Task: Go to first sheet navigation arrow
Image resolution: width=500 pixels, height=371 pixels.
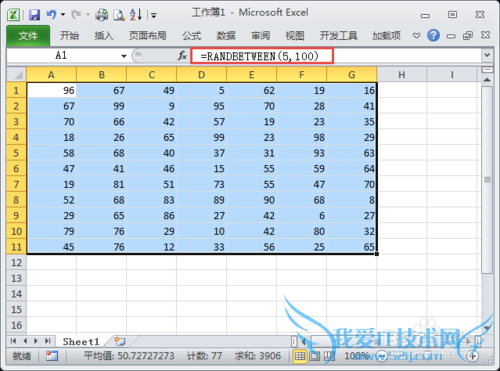Action: (13, 341)
